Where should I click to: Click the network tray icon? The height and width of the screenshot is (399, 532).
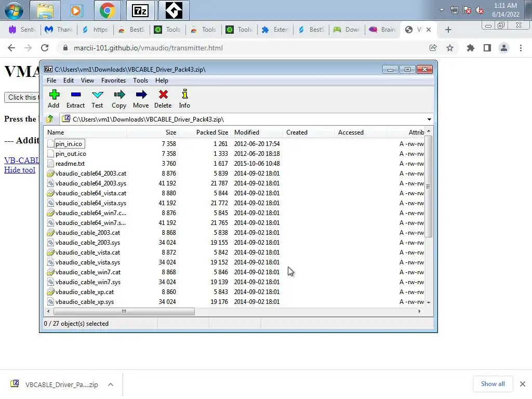coord(455,10)
